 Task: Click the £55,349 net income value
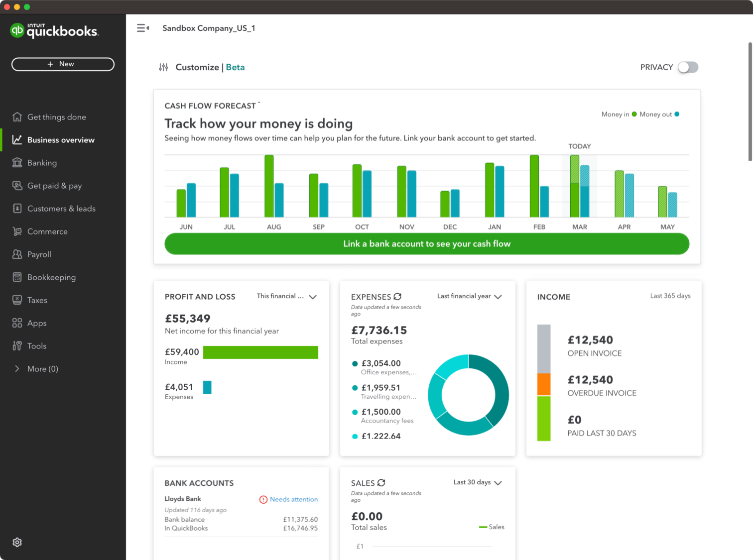[188, 319]
